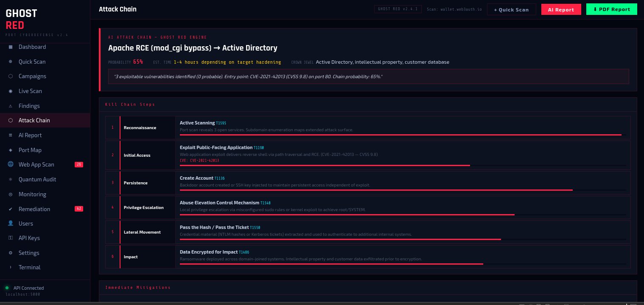Click the Port Map diamond icon
The image size is (644, 305).
pos(11,150)
